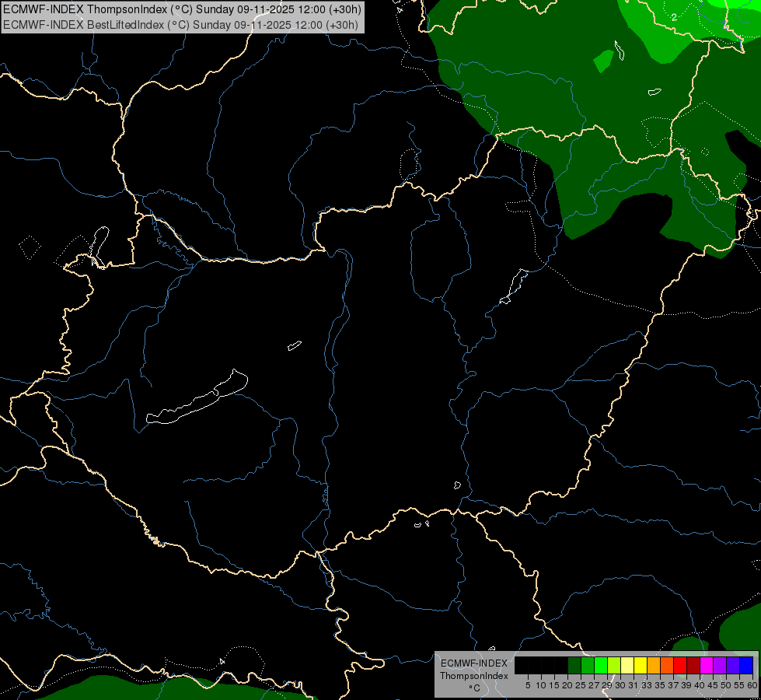The width and height of the screenshot is (761, 700).
Task: Click the medium green 25–27 legend swatch
Action: click(x=588, y=665)
